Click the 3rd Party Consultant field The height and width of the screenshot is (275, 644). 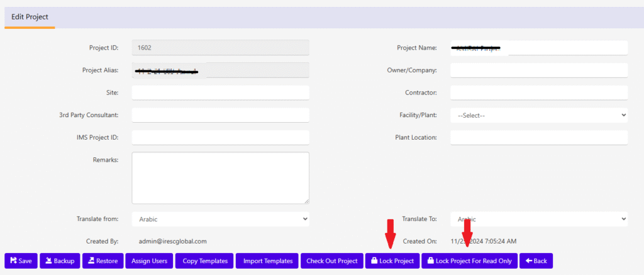[220, 115]
